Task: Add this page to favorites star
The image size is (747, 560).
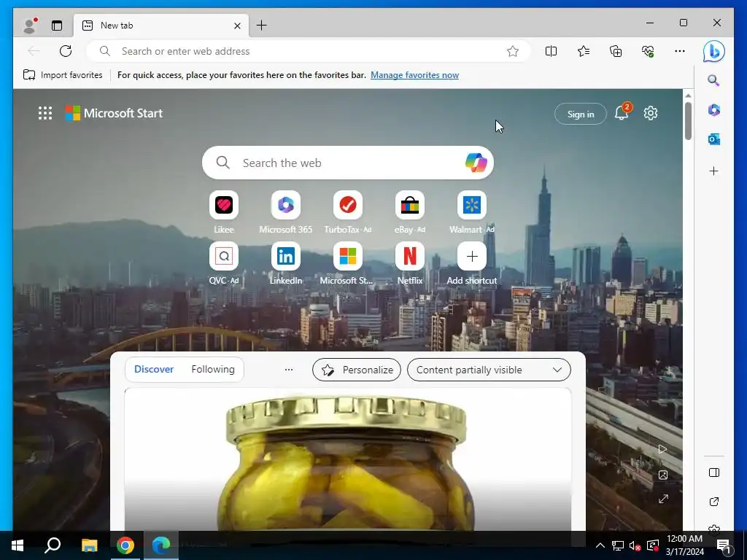Action: tap(513, 51)
